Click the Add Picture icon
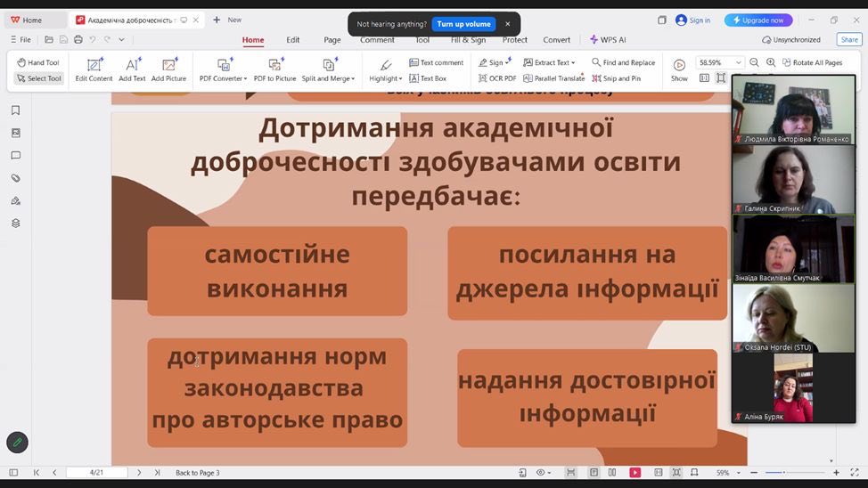 pyautogui.click(x=168, y=65)
